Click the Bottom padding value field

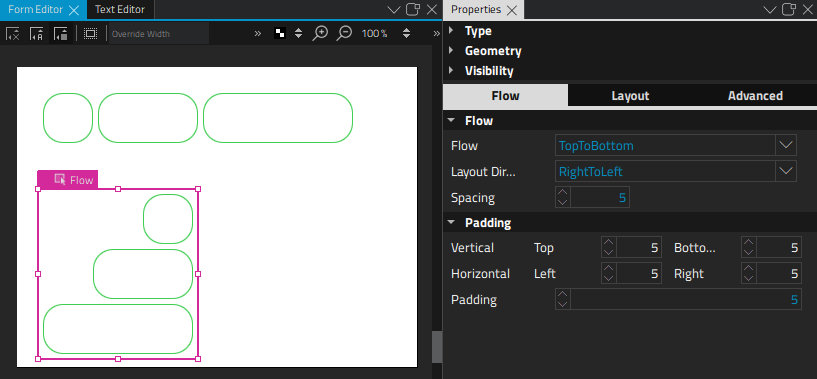(779, 247)
